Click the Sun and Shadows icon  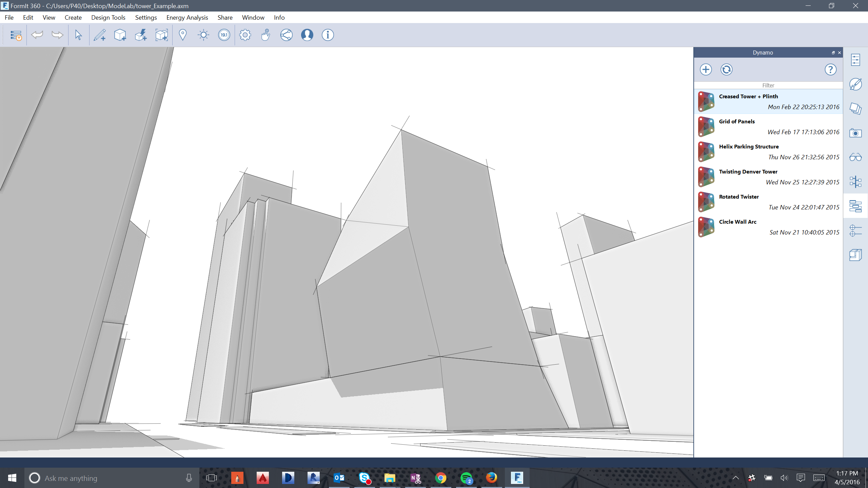[203, 35]
